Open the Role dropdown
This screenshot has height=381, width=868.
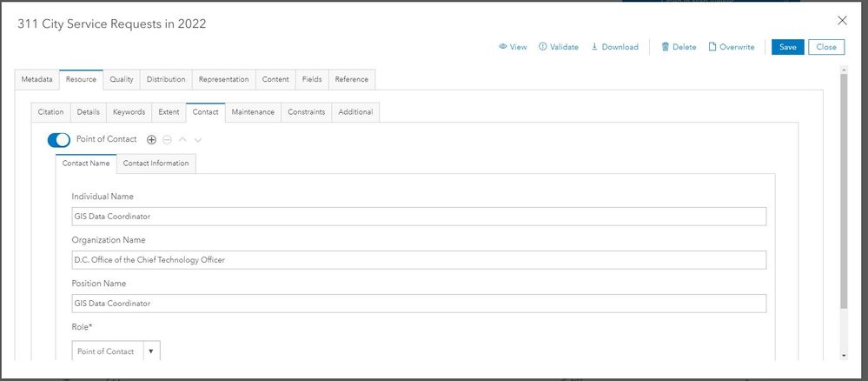point(150,351)
